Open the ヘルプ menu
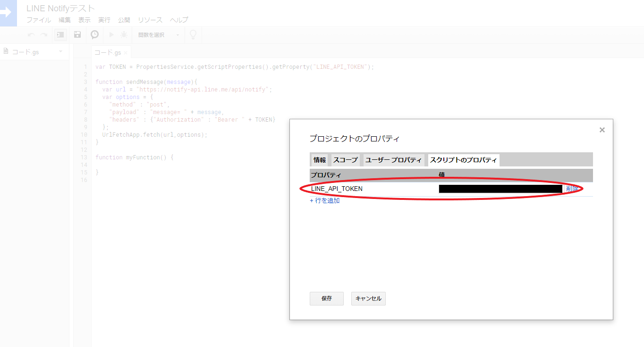 coord(179,20)
